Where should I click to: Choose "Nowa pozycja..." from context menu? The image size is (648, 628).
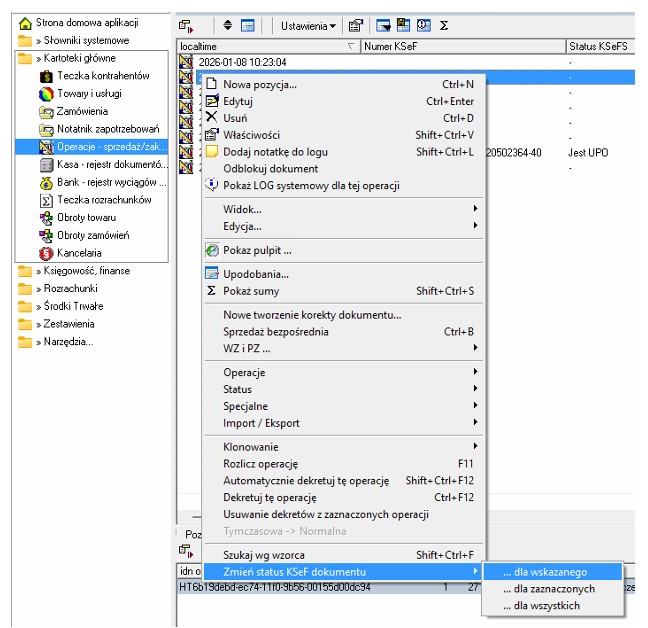(260, 85)
